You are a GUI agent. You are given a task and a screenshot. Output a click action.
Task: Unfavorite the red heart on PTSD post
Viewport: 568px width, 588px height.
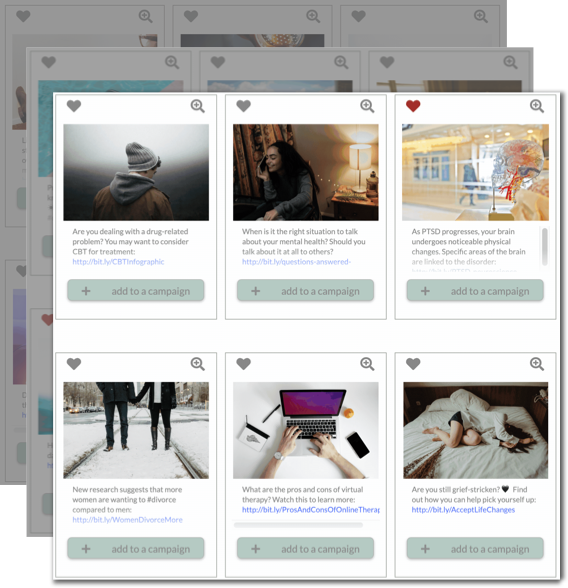click(413, 106)
